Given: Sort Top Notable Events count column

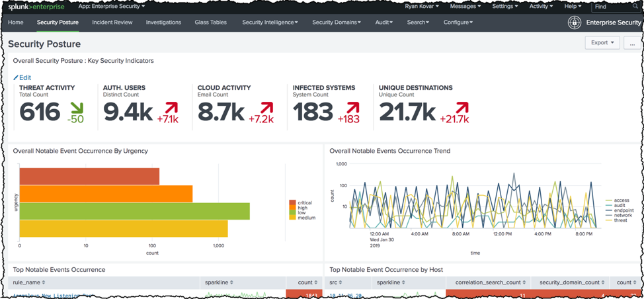Looking at the screenshot, I should [x=308, y=282].
